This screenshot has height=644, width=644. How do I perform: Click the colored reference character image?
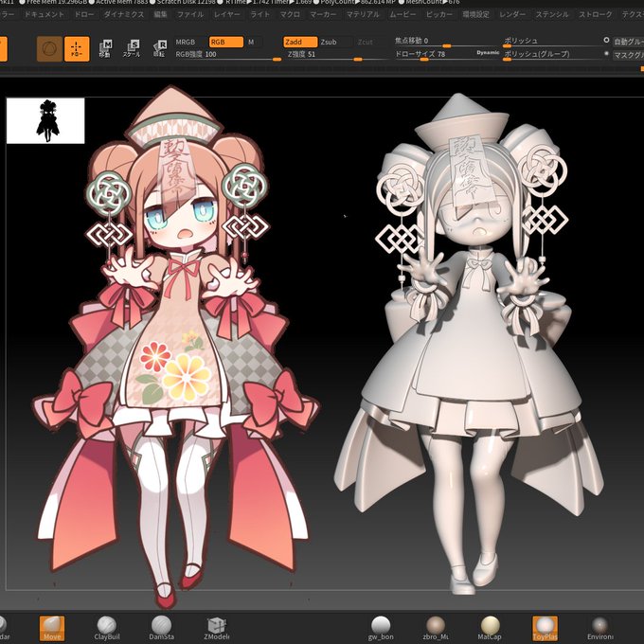point(174,345)
